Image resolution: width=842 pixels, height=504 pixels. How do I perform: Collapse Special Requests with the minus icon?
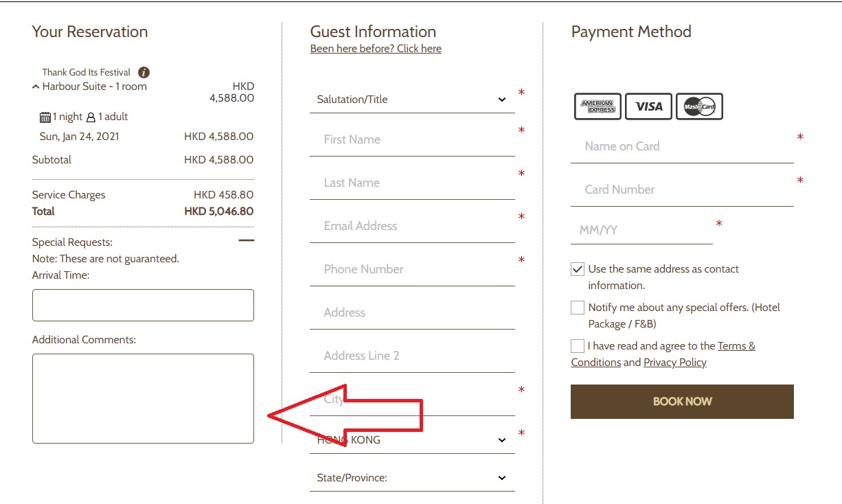pos(246,240)
